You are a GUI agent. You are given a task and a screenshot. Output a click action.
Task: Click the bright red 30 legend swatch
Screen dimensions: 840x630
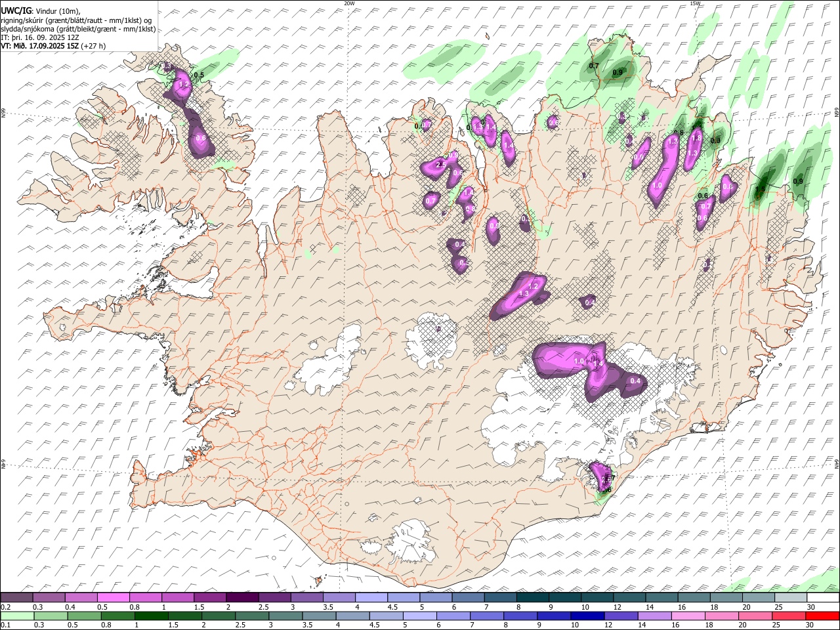822,616
